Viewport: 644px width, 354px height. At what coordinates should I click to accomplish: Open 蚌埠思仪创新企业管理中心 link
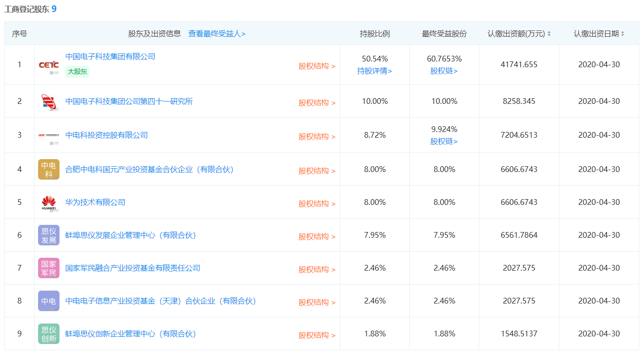pos(130,334)
